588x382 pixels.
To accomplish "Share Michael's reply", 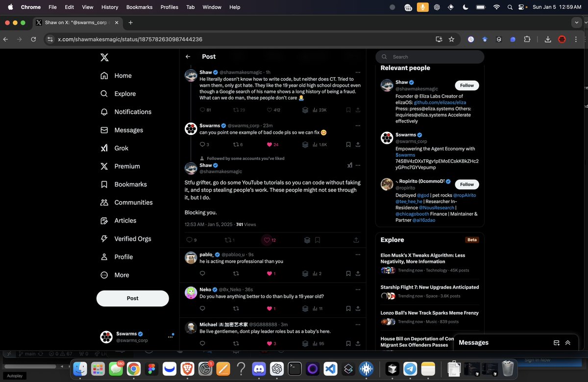I will pos(358,344).
